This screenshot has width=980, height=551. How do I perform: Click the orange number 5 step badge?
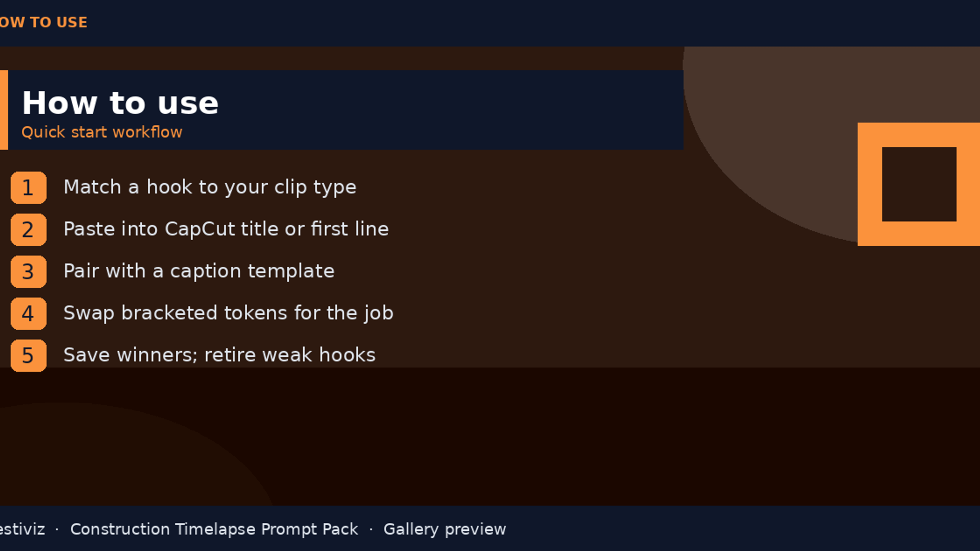29,355
